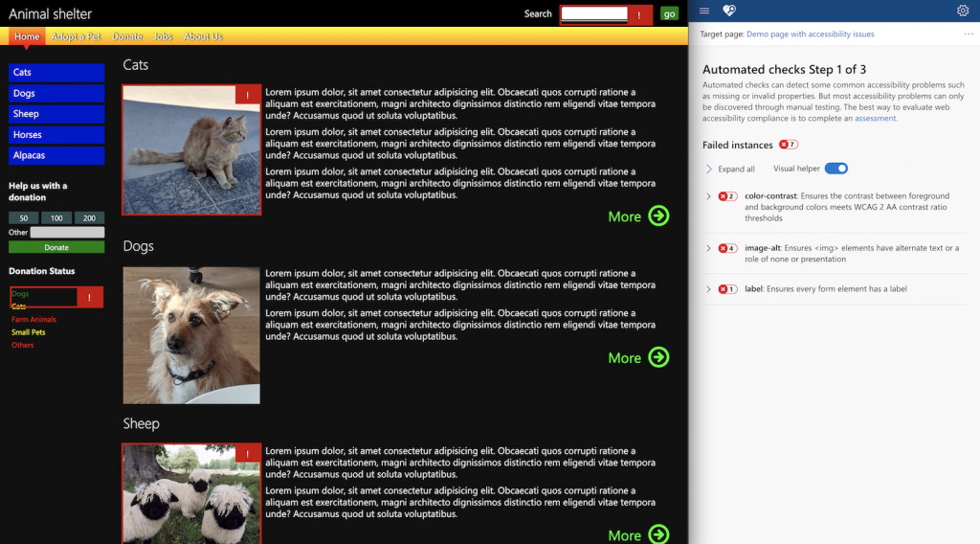Click the arrow circle icon under Dogs
980x544 pixels.
[x=658, y=357]
